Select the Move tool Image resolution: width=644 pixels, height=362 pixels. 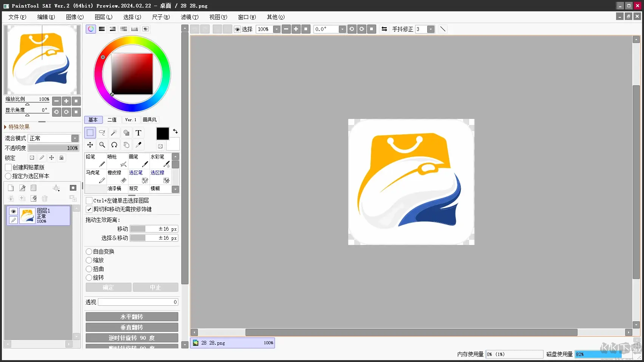[90, 145]
